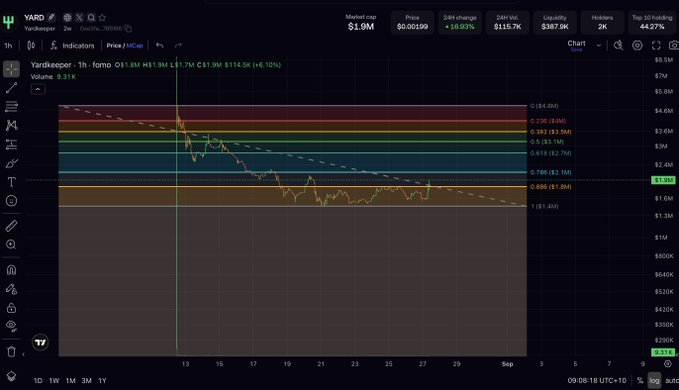Toggle auto scale mode
Viewport: 679px width, 390px height.
[672, 380]
